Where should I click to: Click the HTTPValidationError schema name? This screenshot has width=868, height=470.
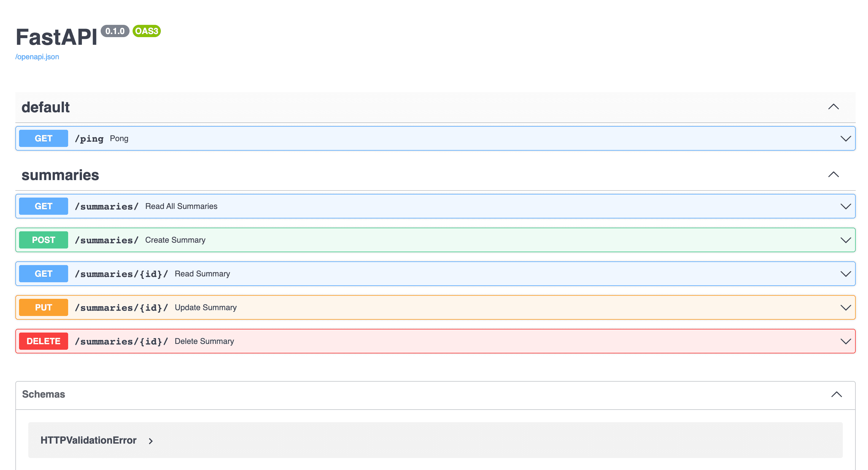[x=88, y=440]
